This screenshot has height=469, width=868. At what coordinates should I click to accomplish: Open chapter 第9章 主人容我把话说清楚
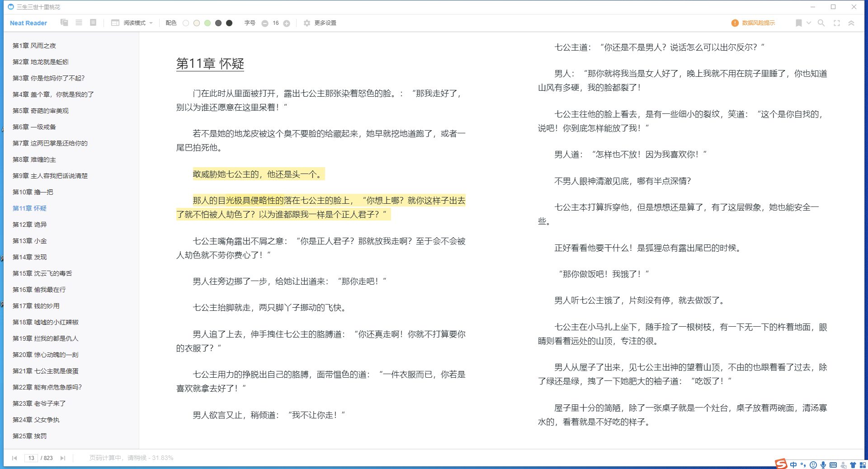pos(50,176)
